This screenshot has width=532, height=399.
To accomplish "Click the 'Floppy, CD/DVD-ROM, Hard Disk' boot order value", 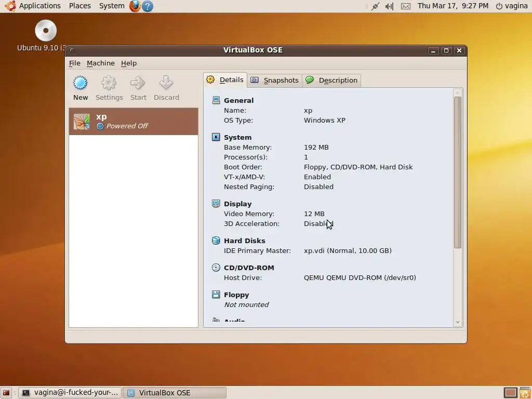I will point(358,167).
